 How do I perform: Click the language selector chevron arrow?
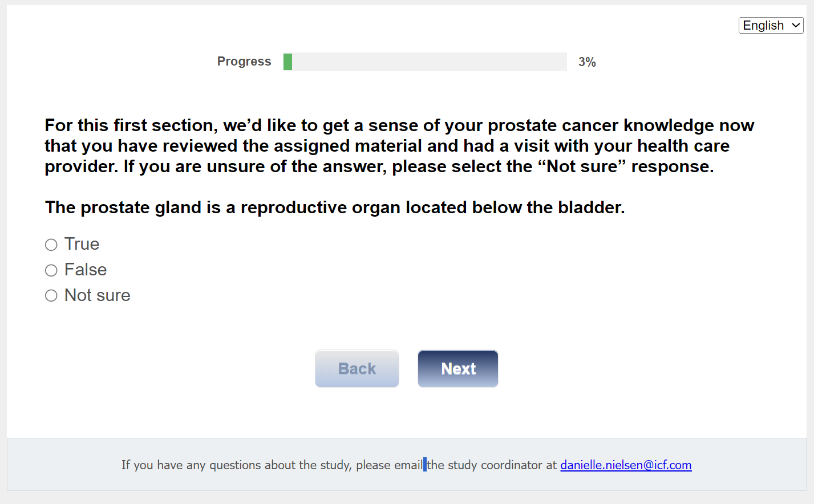click(796, 26)
